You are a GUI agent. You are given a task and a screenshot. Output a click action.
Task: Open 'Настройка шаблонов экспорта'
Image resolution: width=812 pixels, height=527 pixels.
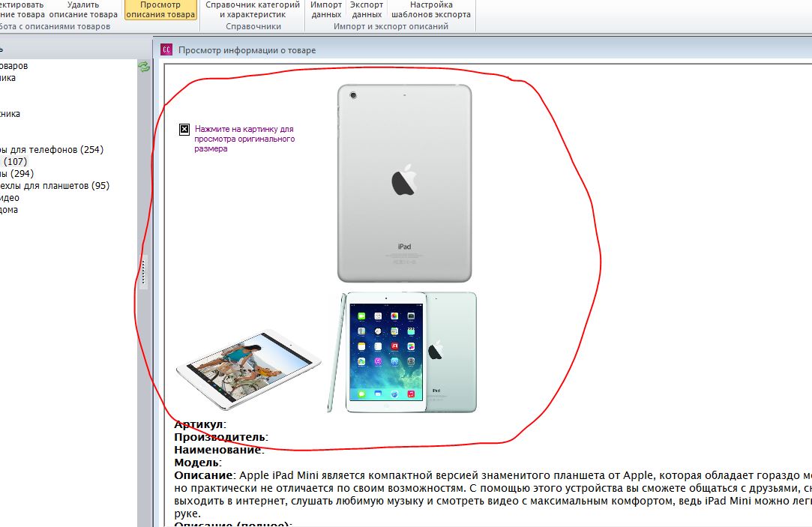(431, 10)
